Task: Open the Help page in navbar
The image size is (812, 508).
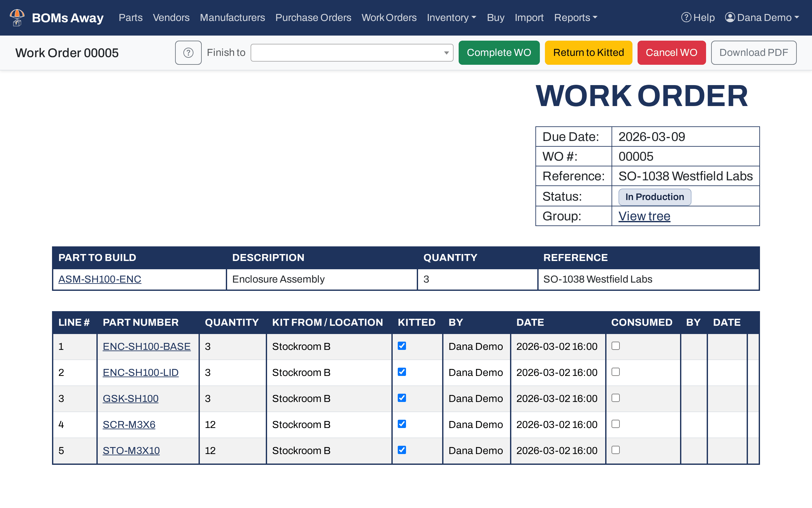Action: pyautogui.click(x=698, y=17)
